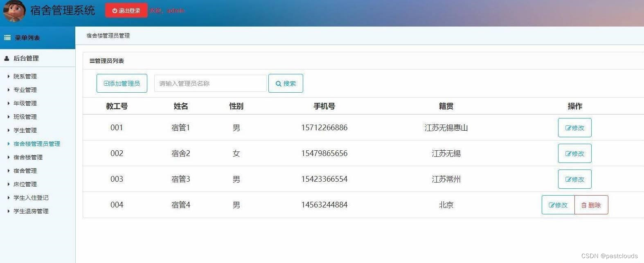This screenshot has width=644, height=263.
Task: Open 院系管理 in the sidebar
Action: click(x=25, y=76)
